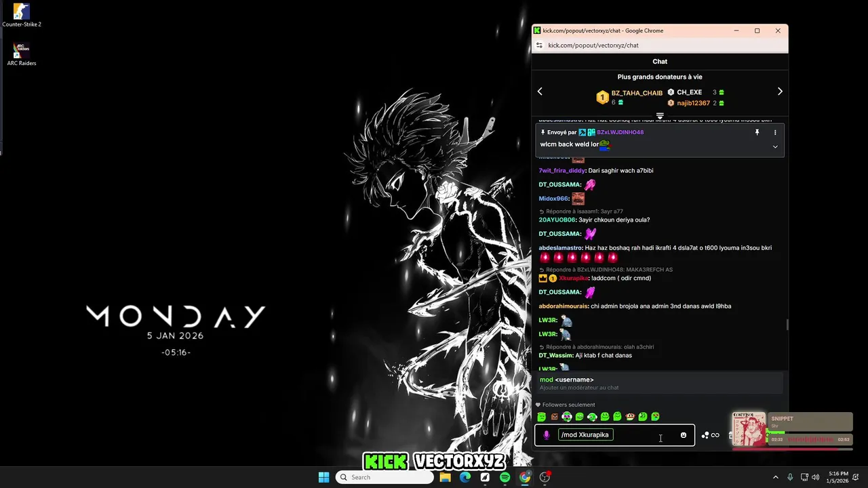
Task: Insert the sixth smiling green quick emote
Action: click(605, 417)
